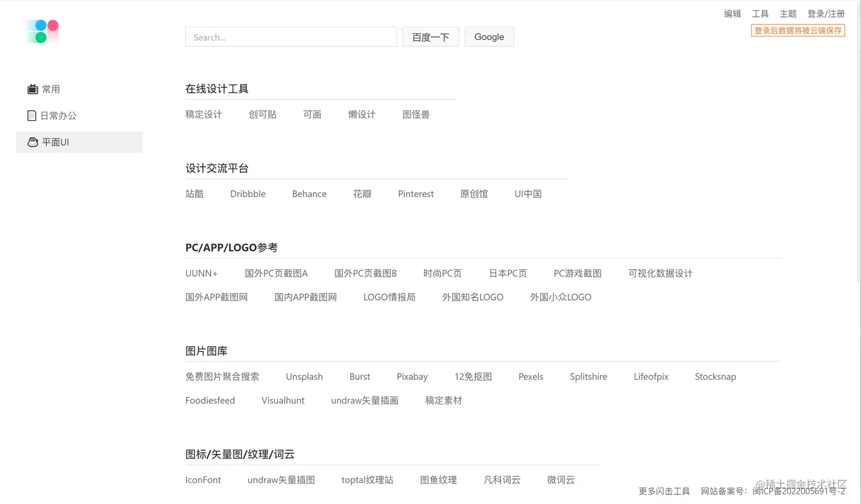The height and width of the screenshot is (504, 861).
Task: Visit the IconFont link
Action: pyautogui.click(x=203, y=480)
